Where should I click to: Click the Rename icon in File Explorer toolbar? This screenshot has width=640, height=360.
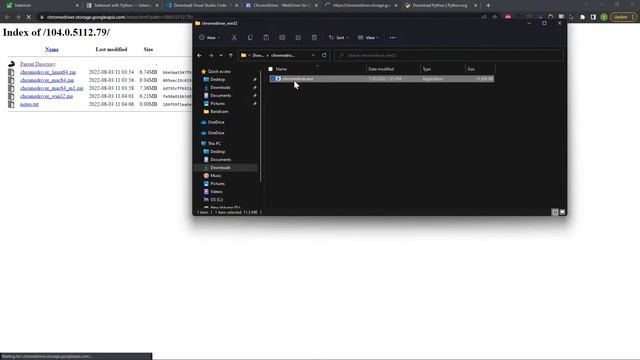[282, 38]
